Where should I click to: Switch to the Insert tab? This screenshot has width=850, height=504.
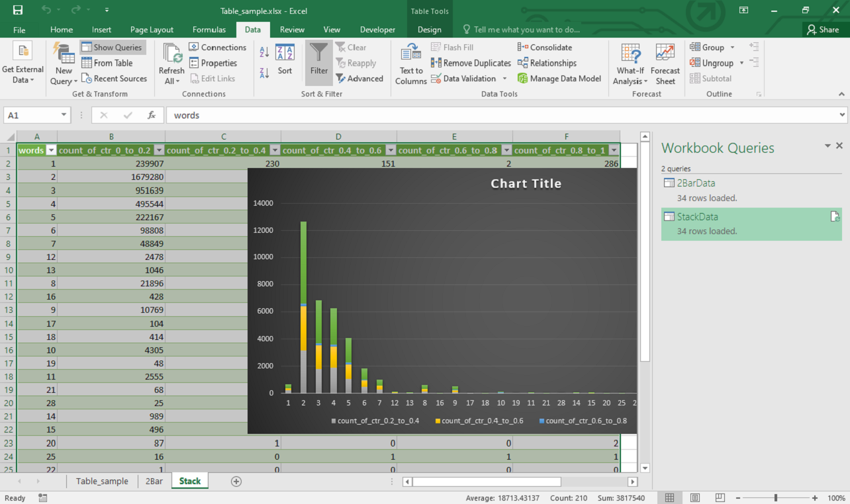click(101, 29)
